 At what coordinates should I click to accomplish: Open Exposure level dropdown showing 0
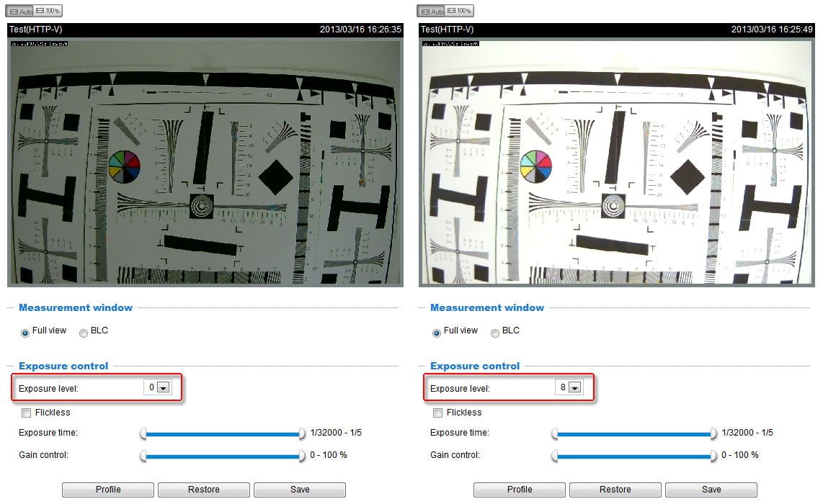point(157,387)
